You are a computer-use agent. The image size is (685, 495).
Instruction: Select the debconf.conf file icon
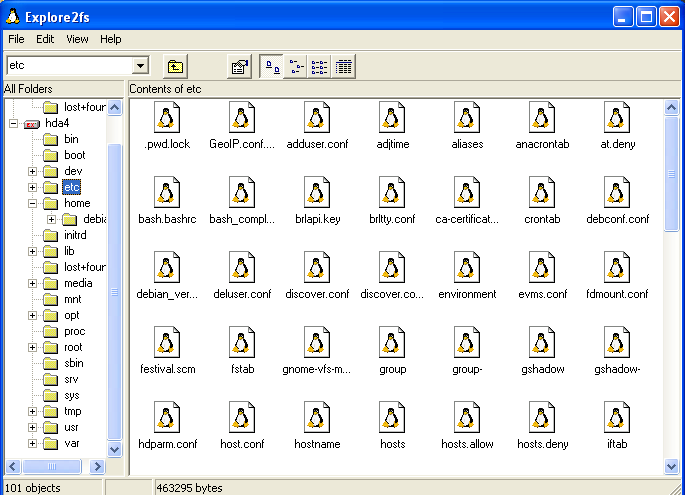tap(617, 192)
